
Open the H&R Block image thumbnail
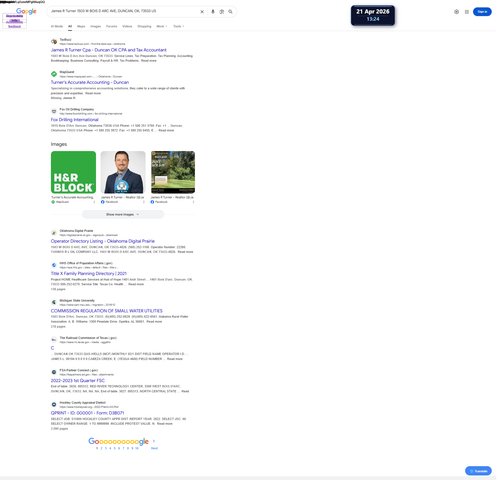[73, 172]
